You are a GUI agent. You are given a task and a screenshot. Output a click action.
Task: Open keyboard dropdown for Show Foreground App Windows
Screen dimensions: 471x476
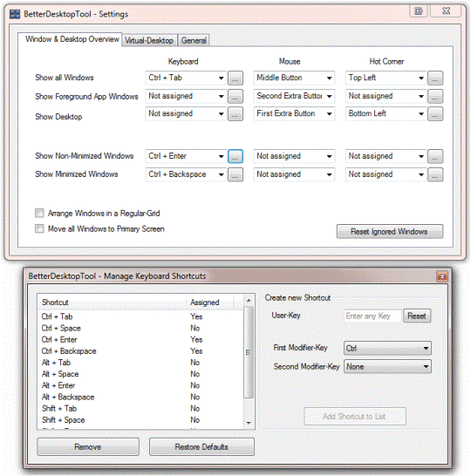(x=186, y=96)
